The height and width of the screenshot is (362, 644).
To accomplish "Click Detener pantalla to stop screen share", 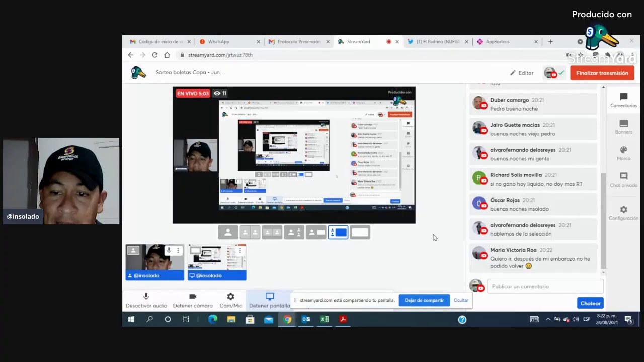I will point(269,301).
